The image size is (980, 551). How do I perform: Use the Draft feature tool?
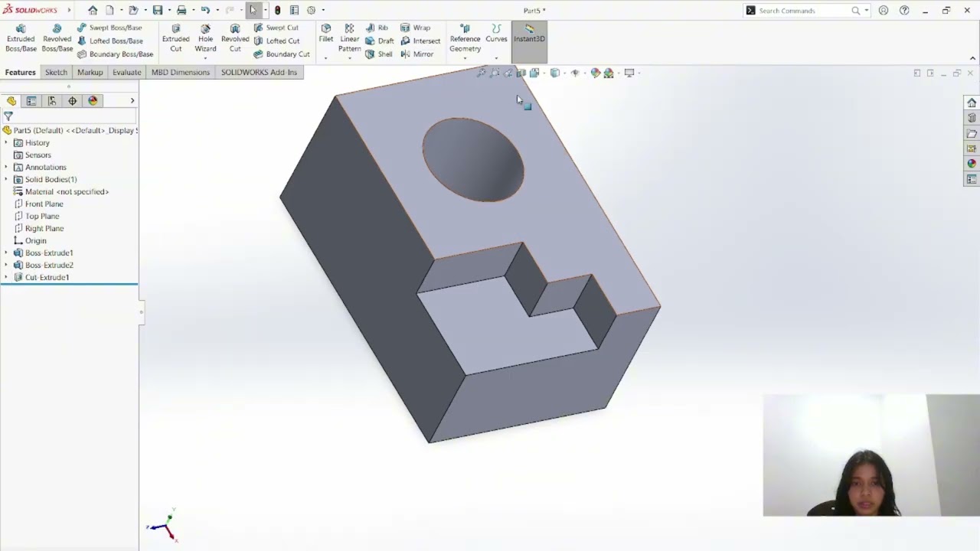pyautogui.click(x=380, y=41)
